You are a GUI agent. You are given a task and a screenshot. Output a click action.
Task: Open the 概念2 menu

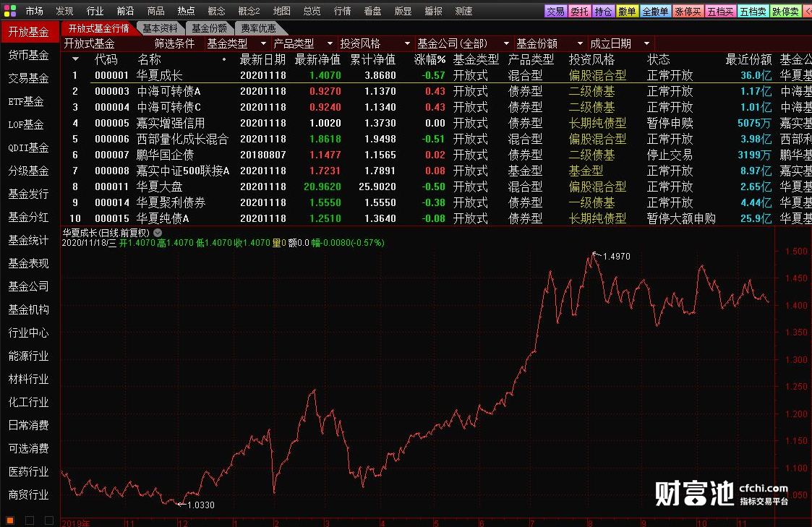(x=249, y=11)
